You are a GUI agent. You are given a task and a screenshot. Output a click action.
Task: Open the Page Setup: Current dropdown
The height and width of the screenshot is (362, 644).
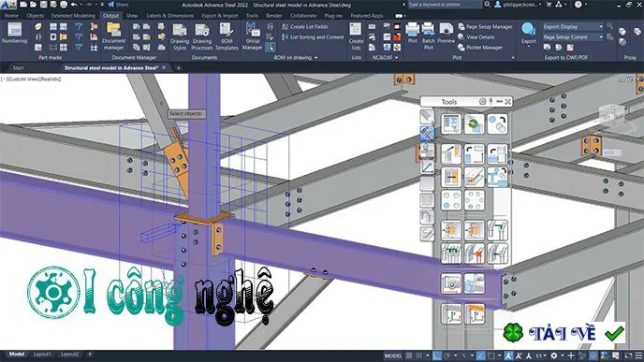[574, 36]
